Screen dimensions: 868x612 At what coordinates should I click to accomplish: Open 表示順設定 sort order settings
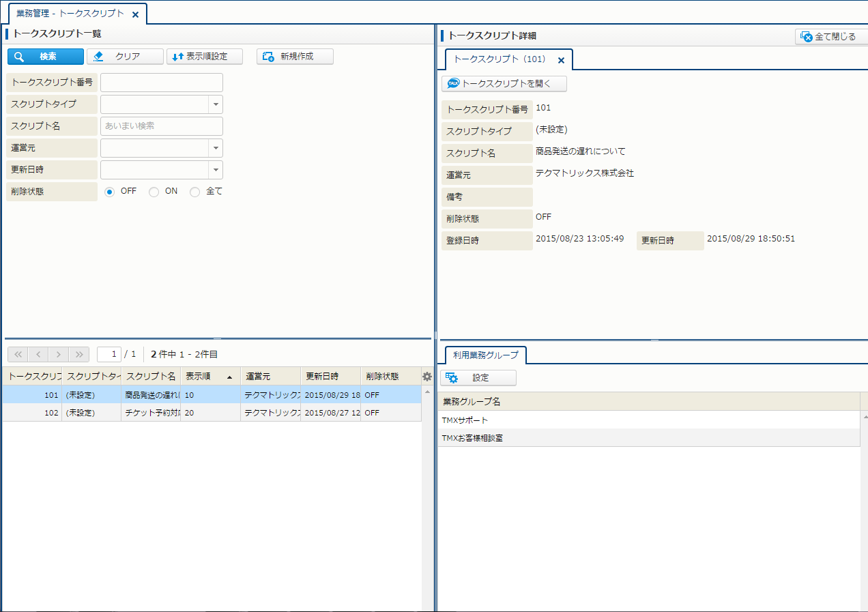coord(205,57)
